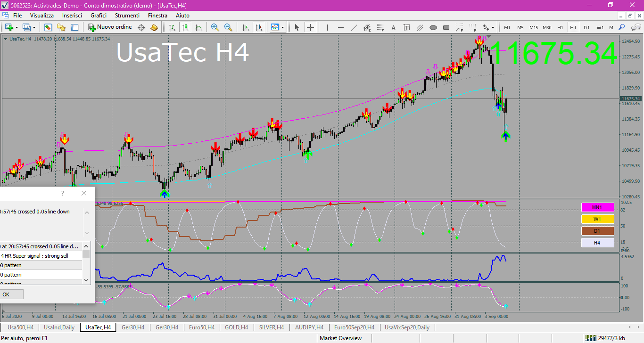Viewport: 644px width, 343px height.
Task: Toggle chart auto scroll
Action: point(245,27)
